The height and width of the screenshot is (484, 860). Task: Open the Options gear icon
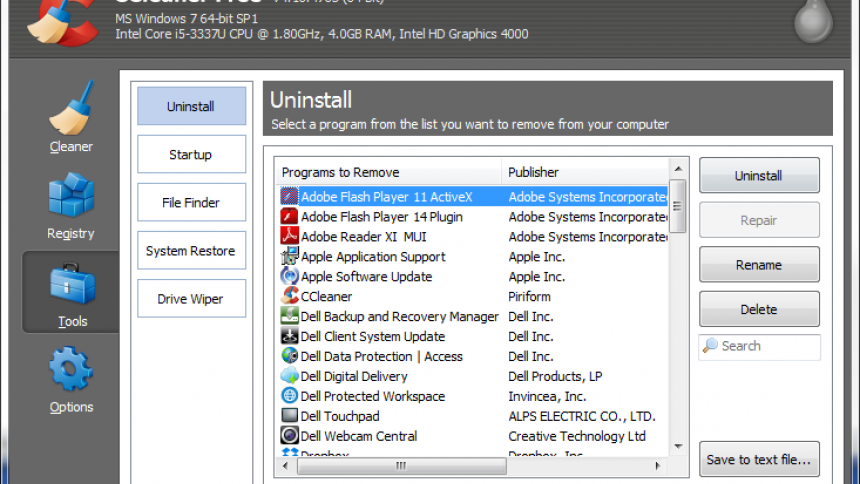click(x=71, y=369)
